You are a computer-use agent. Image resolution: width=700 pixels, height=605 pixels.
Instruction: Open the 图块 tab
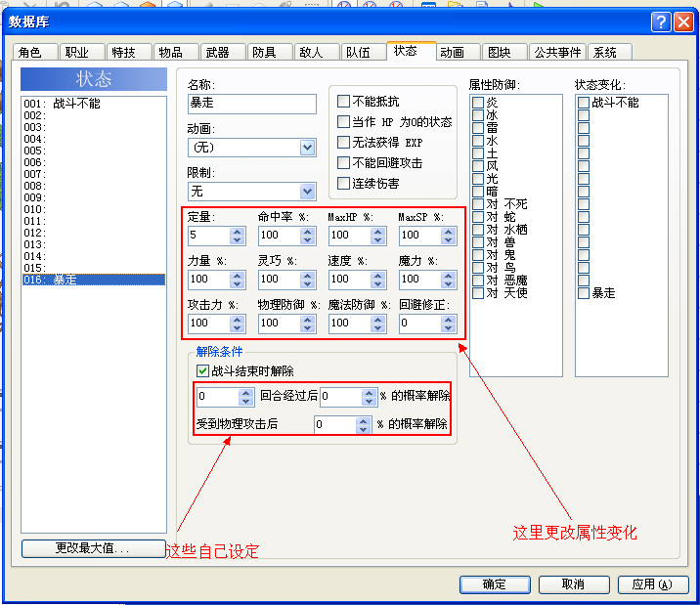[504, 52]
